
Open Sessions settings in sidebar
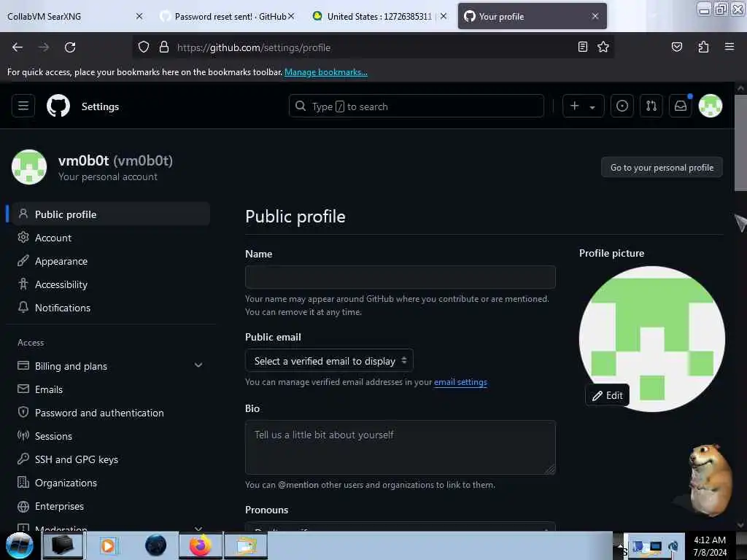click(x=53, y=436)
